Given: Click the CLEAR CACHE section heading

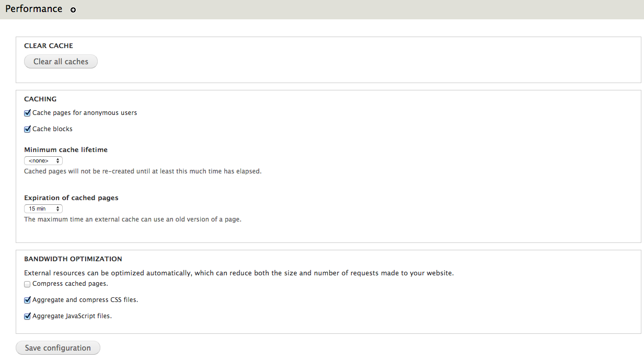Looking at the screenshot, I should 49,46.
